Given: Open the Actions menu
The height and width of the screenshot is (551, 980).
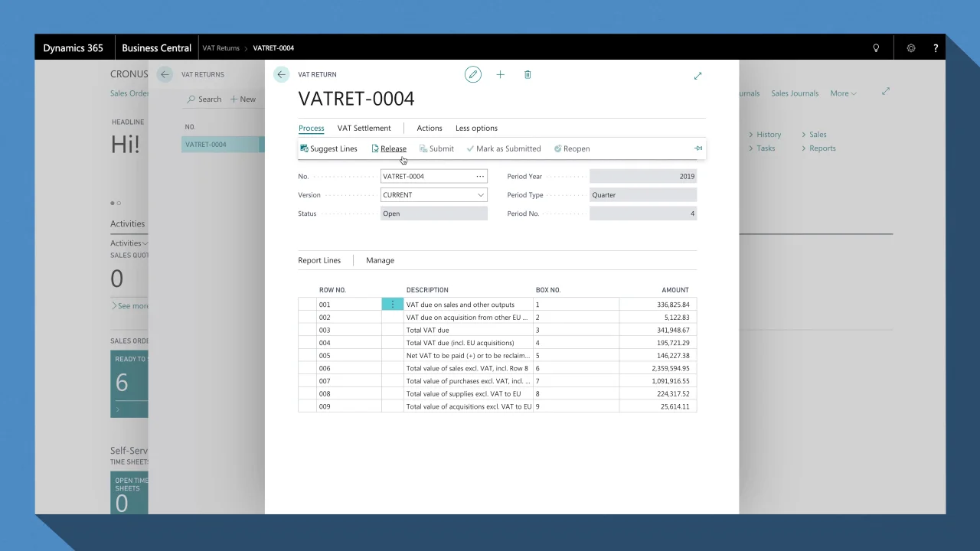Looking at the screenshot, I should click(x=430, y=128).
